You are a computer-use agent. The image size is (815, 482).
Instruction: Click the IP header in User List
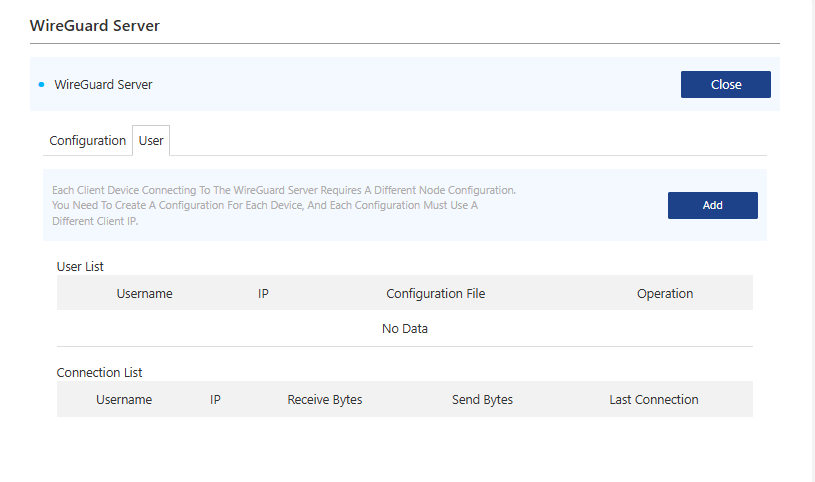(263, 293)
